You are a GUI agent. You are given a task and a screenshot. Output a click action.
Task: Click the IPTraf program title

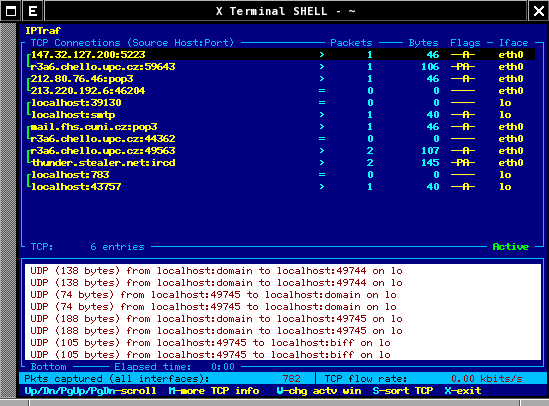tap(43, 31)
